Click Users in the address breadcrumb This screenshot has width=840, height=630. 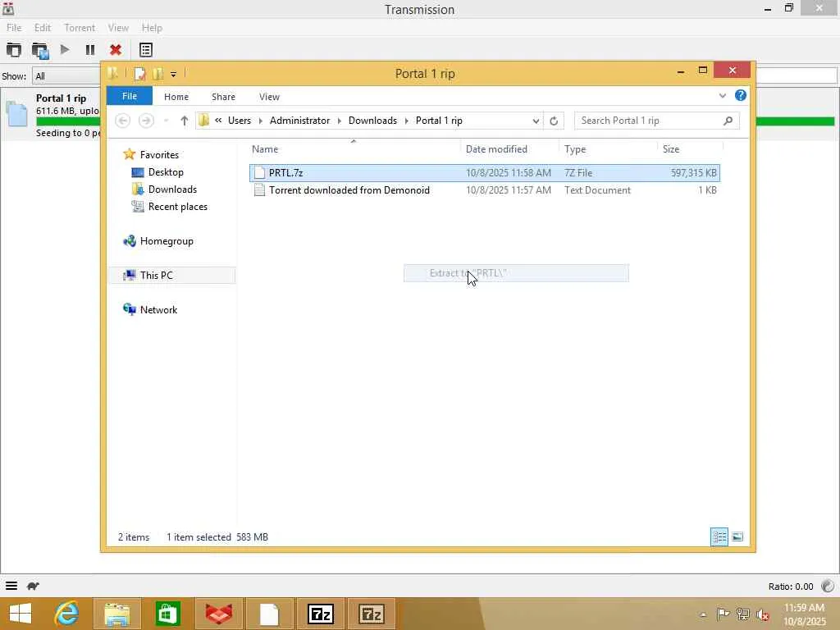(240, 121)
